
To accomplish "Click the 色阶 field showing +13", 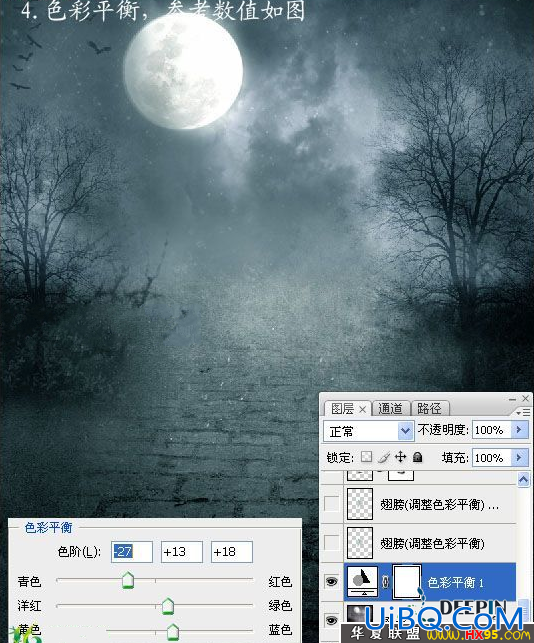I will click(182, 552).
